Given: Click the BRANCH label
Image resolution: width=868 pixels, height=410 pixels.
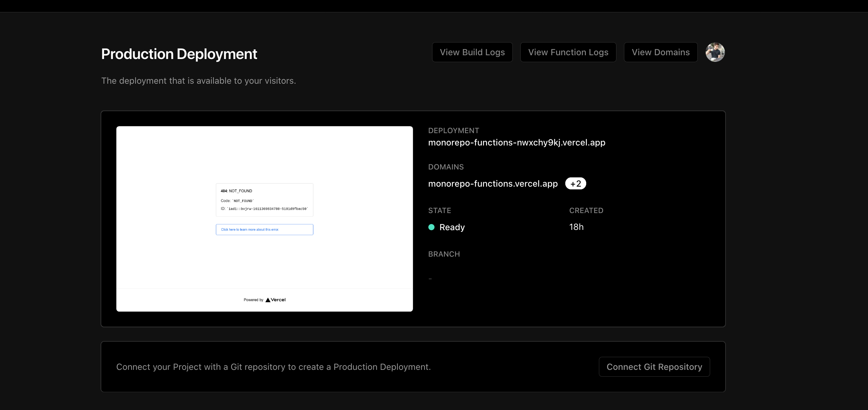Looking at the screenshot, I should tap(444, 254).
